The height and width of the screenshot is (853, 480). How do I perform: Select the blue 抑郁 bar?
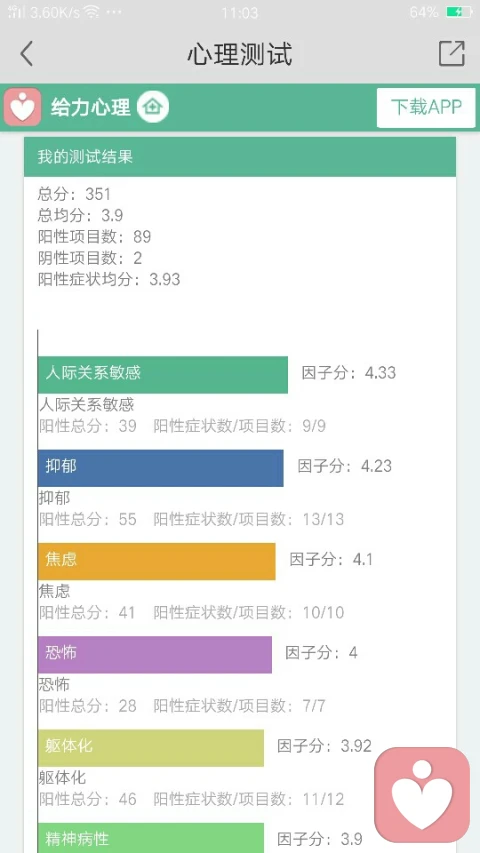(x=161, y=468)
